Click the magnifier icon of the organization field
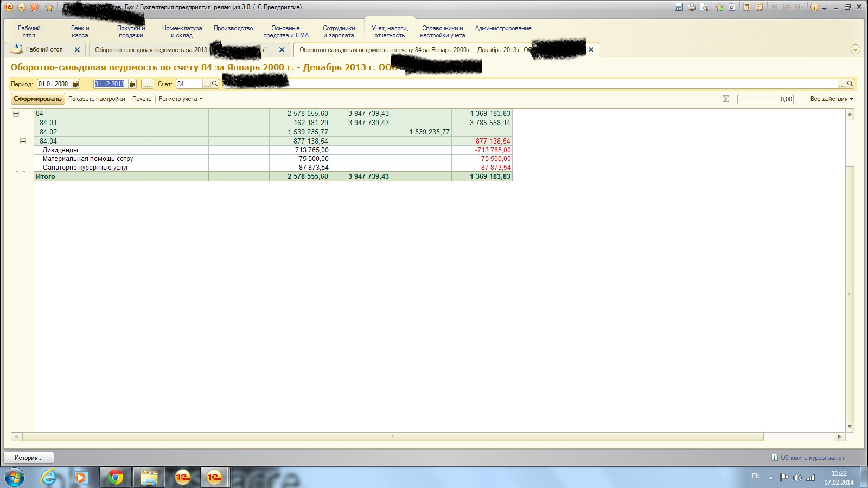The image size is (868, 488). pos(850,84)
